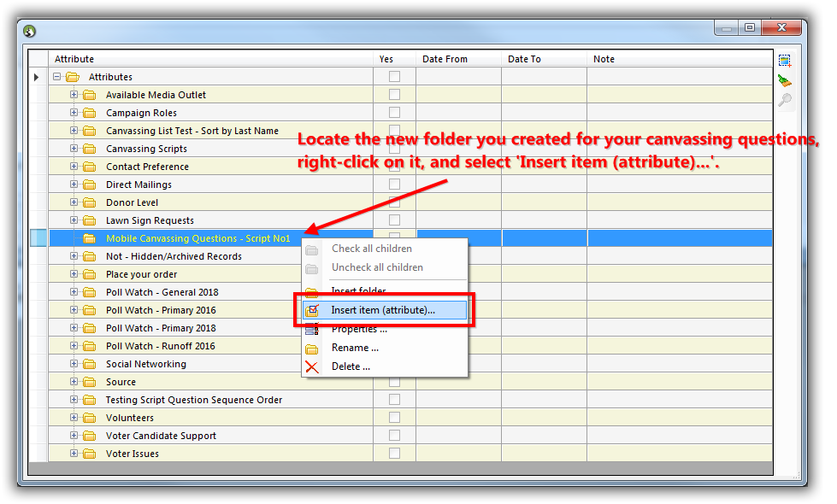This screenshot has width=837, height=504.
Task: Choose Rename ... from the context menu
Action: (385, 348)
